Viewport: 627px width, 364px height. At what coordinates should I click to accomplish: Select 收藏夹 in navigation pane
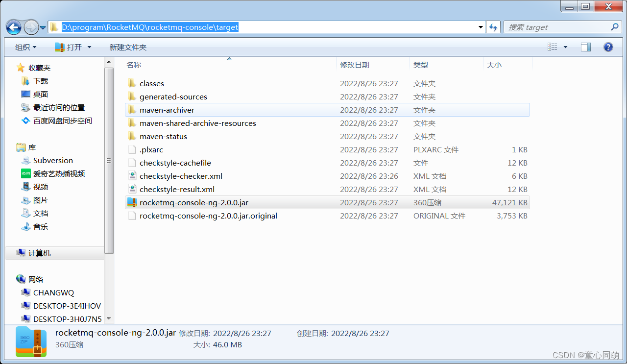point(39,68)
